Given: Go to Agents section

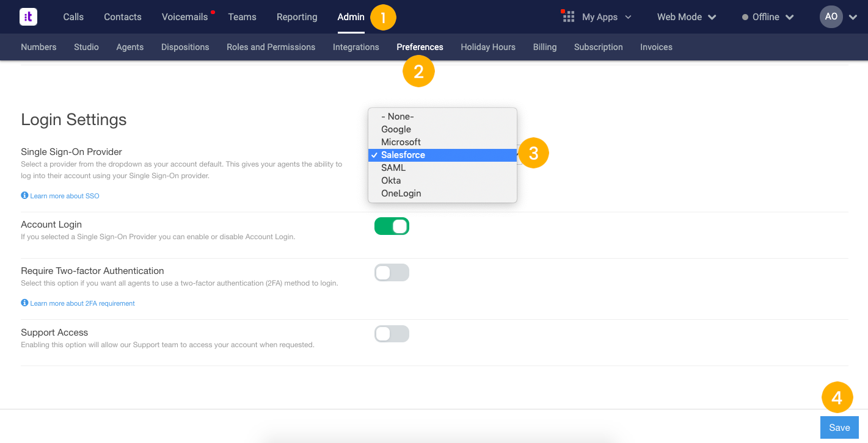Looking at the screenshot, I should click(x=130, y=47).
